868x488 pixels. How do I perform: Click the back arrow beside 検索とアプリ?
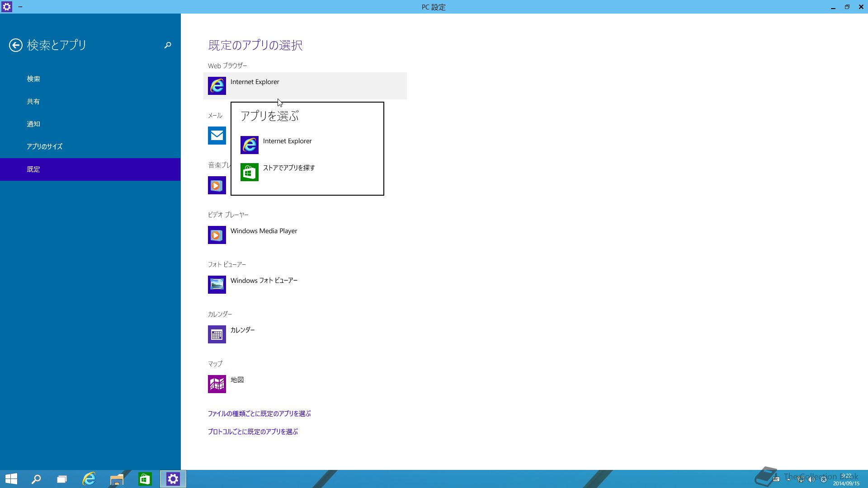pyautogui.click(x=16, y=45)
